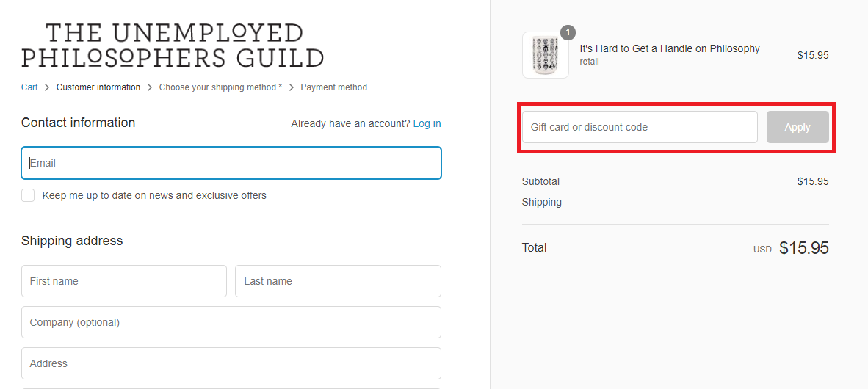
Task: Click the total price $15.95
Action: coord(804,248)
